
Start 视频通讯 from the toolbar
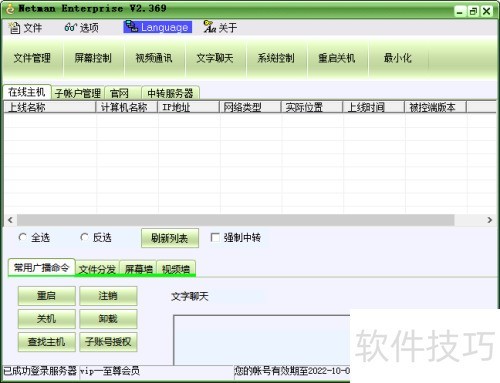tap(154, 58)
